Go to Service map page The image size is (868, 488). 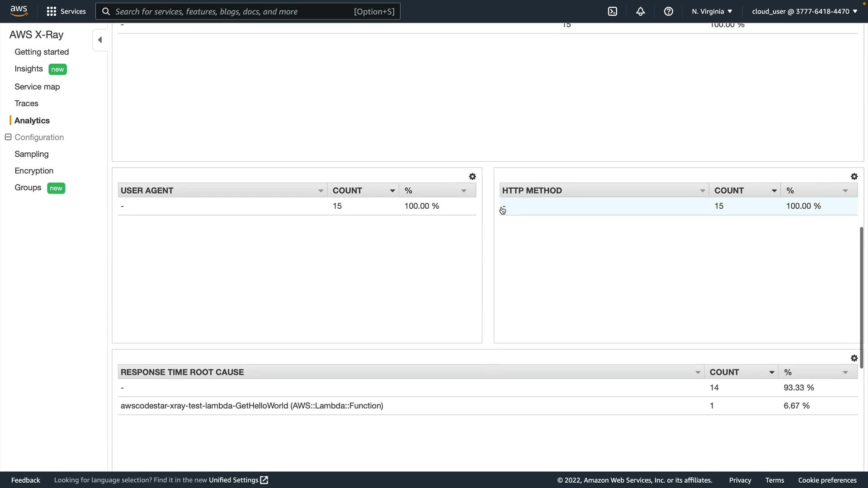coord(37,87)
